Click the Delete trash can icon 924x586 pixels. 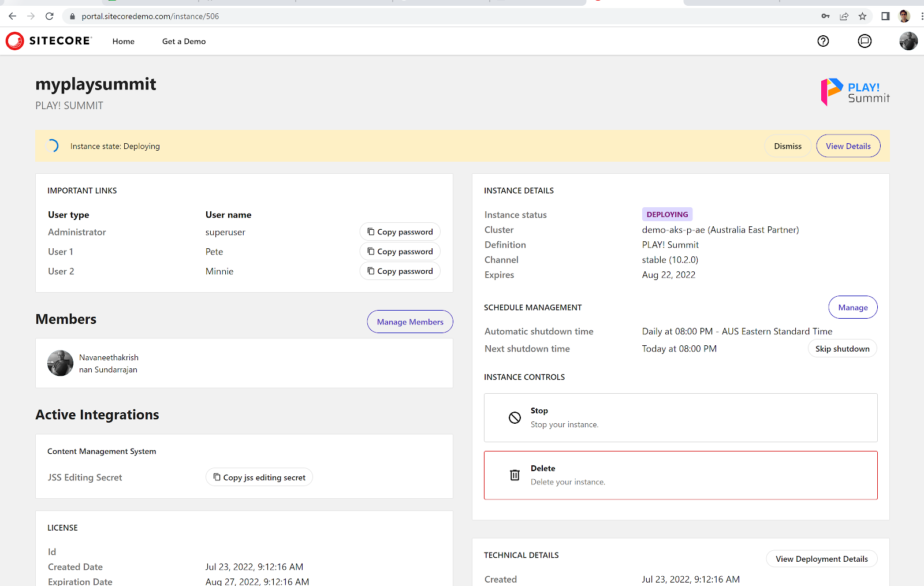(515, 475)
